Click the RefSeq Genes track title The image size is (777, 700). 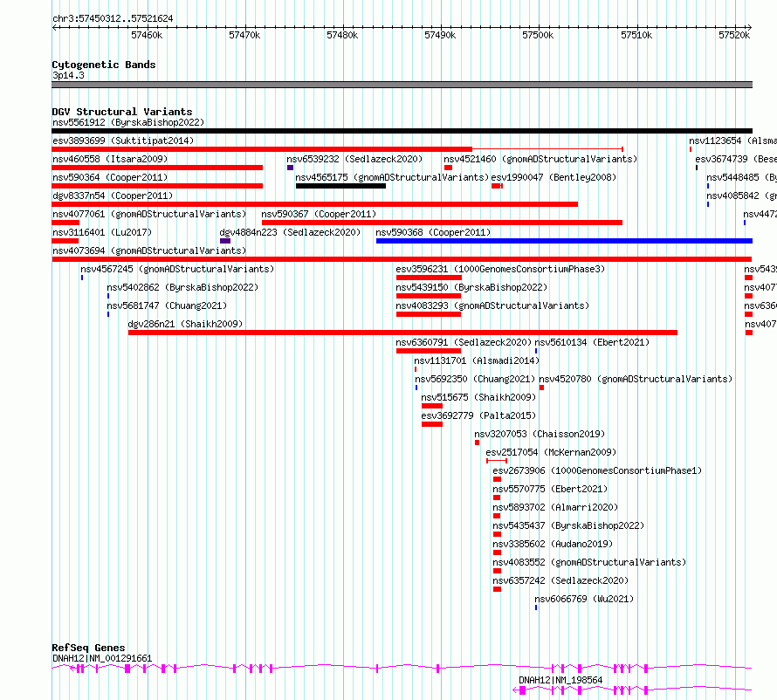pos(88,648)
